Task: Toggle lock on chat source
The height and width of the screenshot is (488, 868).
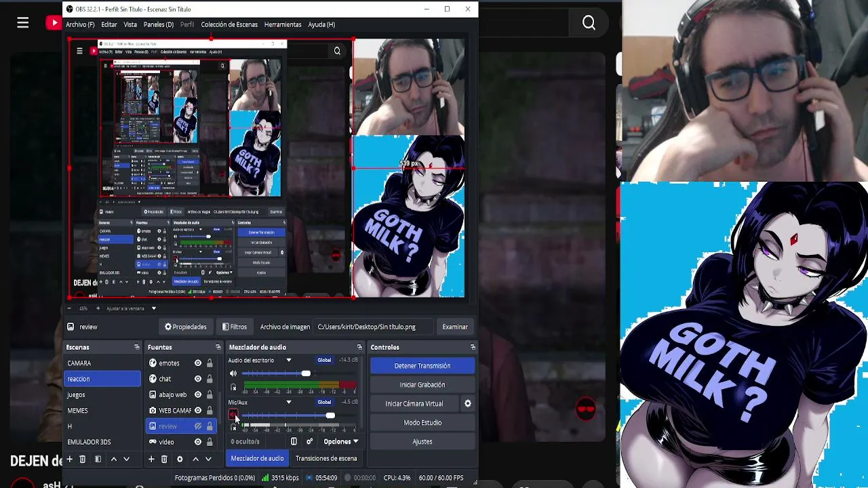Action: [x=210, y=379]
